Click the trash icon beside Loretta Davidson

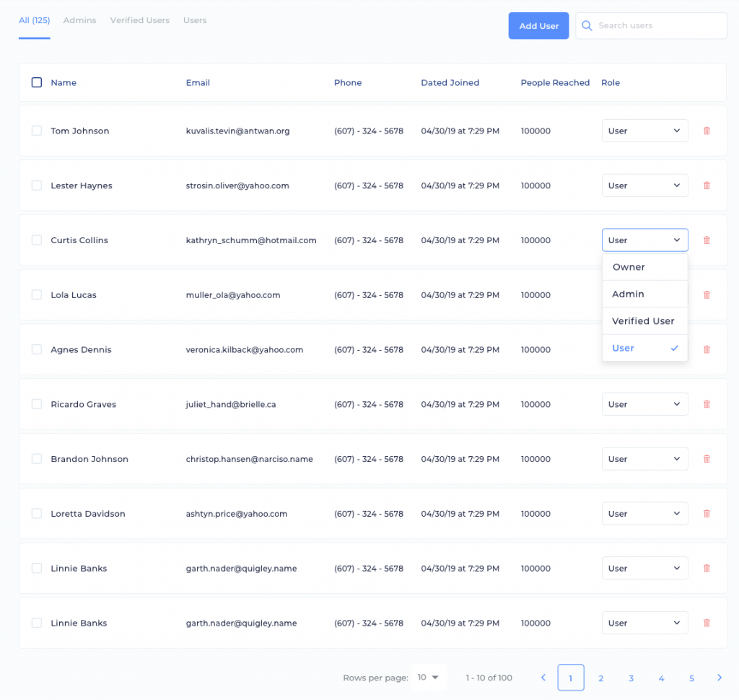[706, 513]
